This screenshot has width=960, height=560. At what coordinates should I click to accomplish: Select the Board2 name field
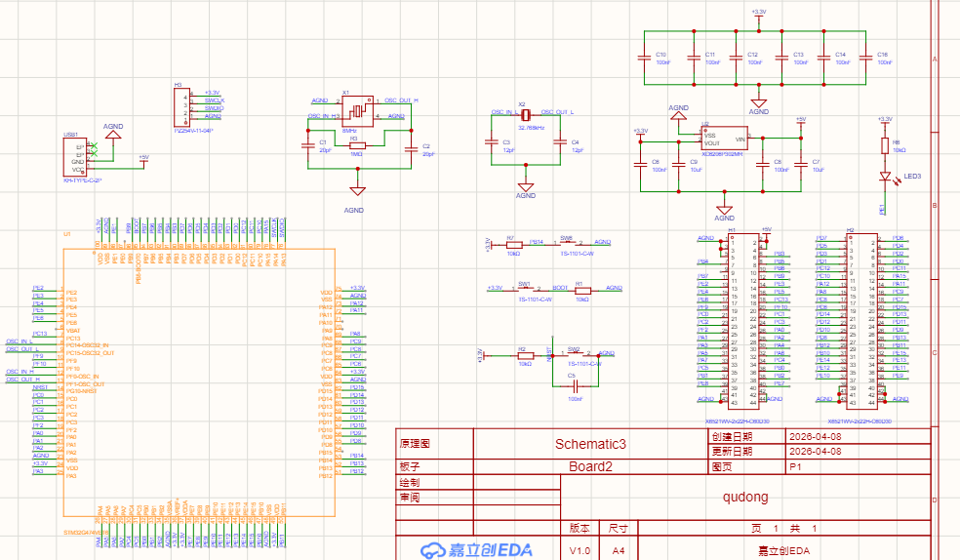[x=589, y=466]
